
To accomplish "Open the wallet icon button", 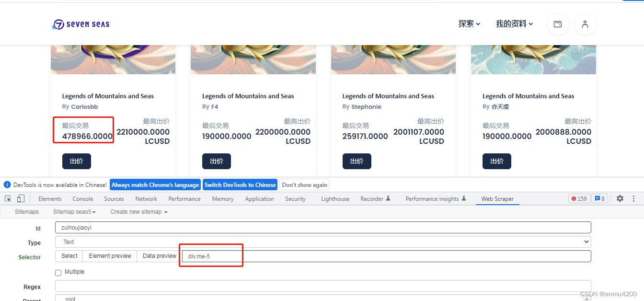I will [558, 24].
